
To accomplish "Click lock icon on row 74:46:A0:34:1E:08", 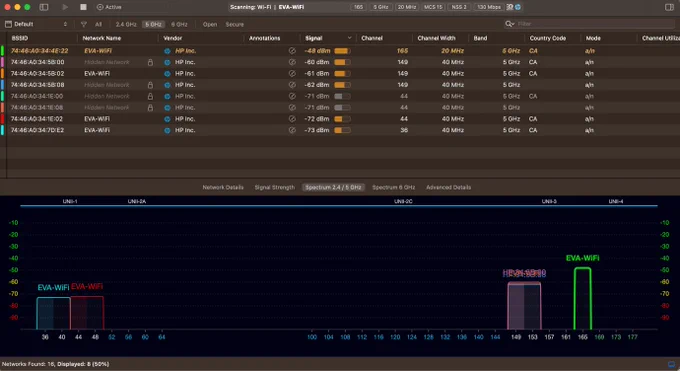I will (150, 108).
